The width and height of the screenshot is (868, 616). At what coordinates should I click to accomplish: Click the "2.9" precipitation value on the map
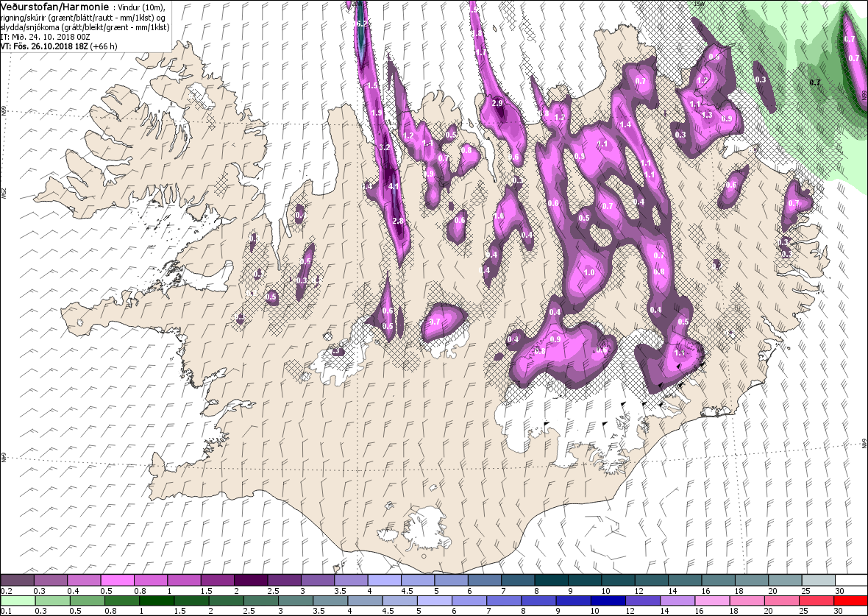[x=497, y=103]
